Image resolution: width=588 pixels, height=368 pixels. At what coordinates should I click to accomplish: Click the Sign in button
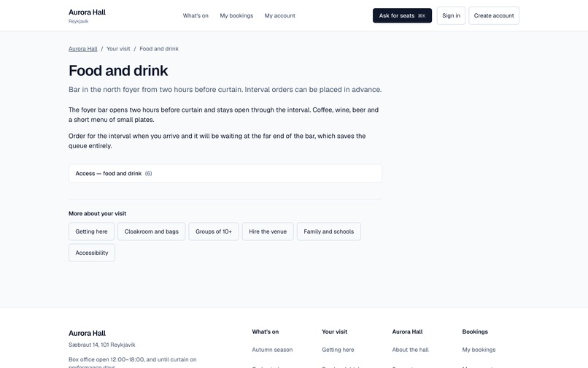coord(451,15)
